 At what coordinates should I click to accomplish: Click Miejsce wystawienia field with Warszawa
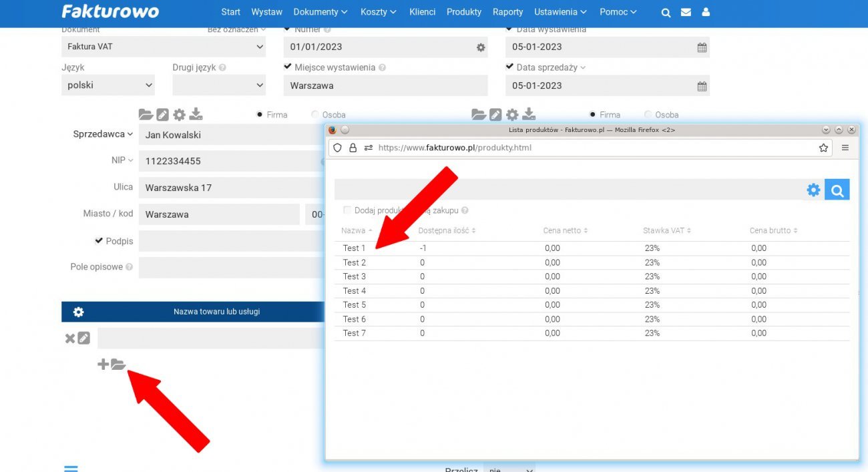click(386, 85)
